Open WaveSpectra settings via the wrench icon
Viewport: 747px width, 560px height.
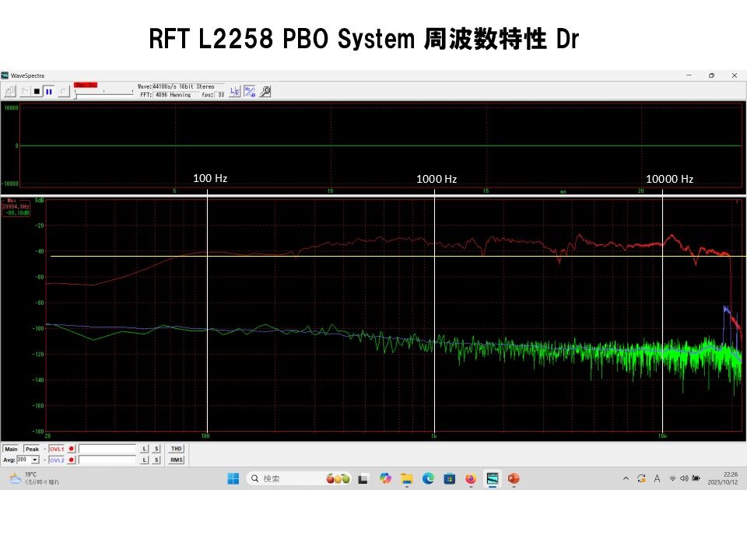tap(265, 90)
